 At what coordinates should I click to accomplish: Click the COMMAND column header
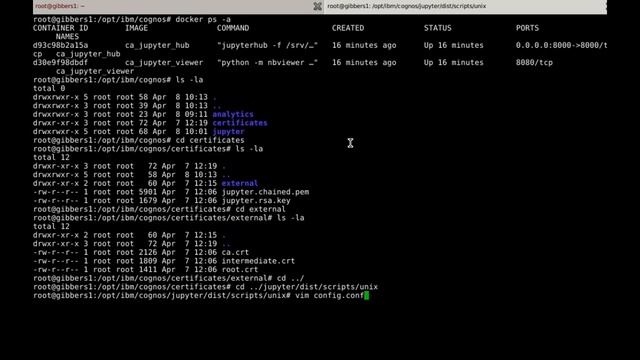(x=233, y=28)
